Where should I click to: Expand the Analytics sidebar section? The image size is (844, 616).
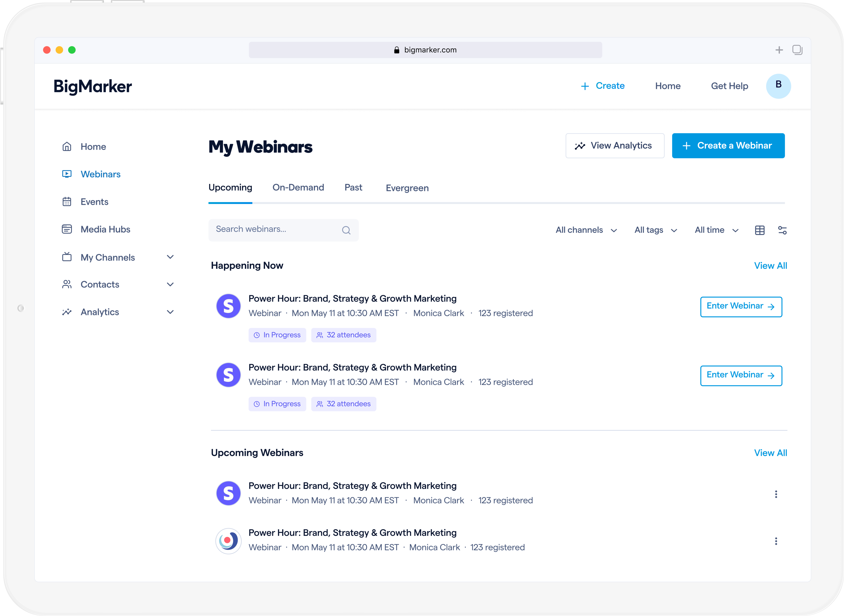[170, 312]
